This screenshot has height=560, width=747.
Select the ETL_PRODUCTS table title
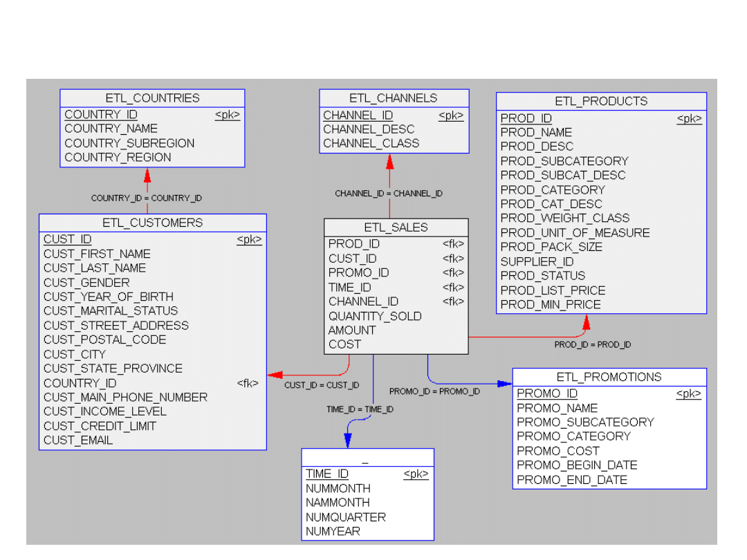pos(601,102)
